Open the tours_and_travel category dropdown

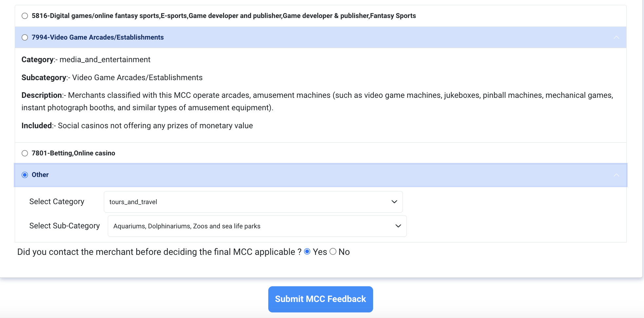pos(253,202)
